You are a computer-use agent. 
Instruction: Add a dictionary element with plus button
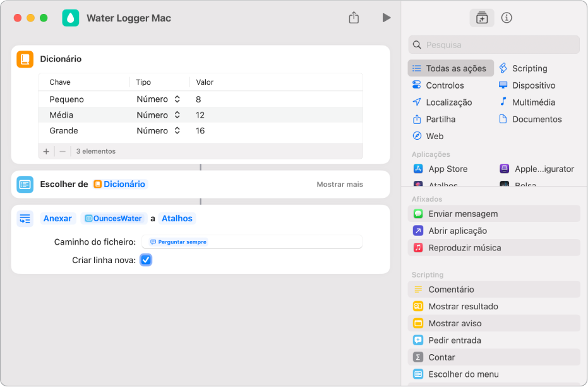click(46, 151)
